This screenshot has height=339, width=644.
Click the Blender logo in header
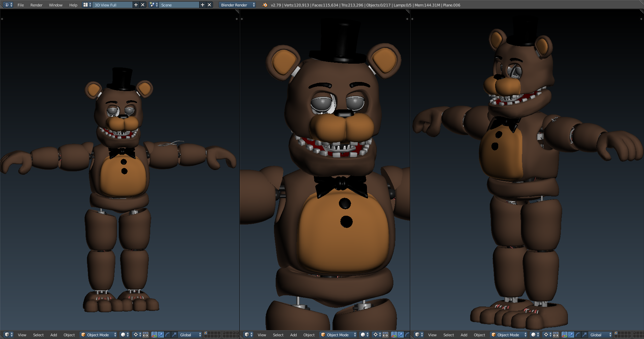[265, 5]
